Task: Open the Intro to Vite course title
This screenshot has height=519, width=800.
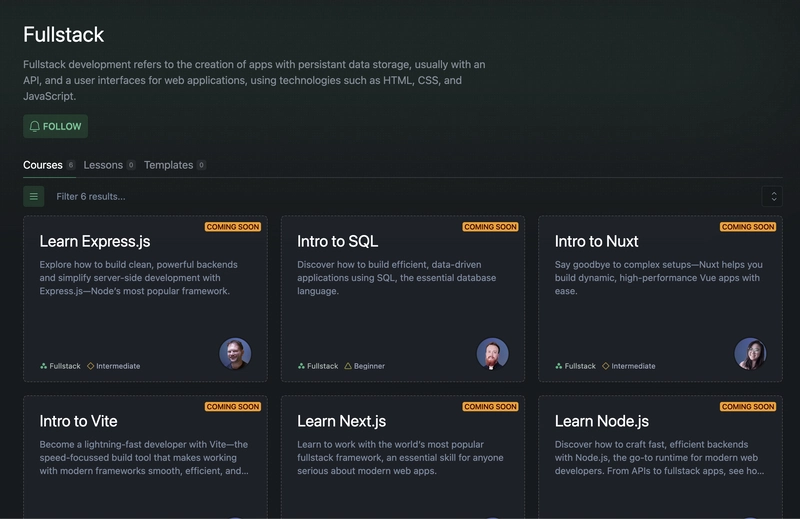Action: [x=79, y=421]
